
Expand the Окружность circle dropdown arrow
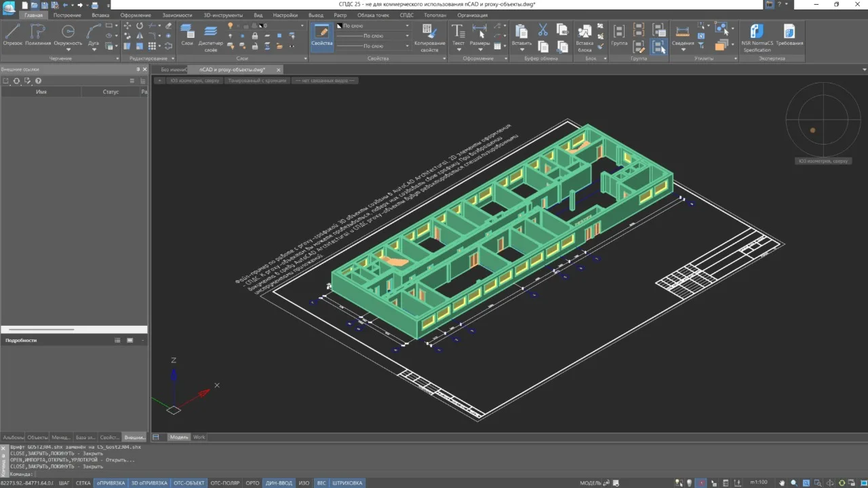(68, 50)
